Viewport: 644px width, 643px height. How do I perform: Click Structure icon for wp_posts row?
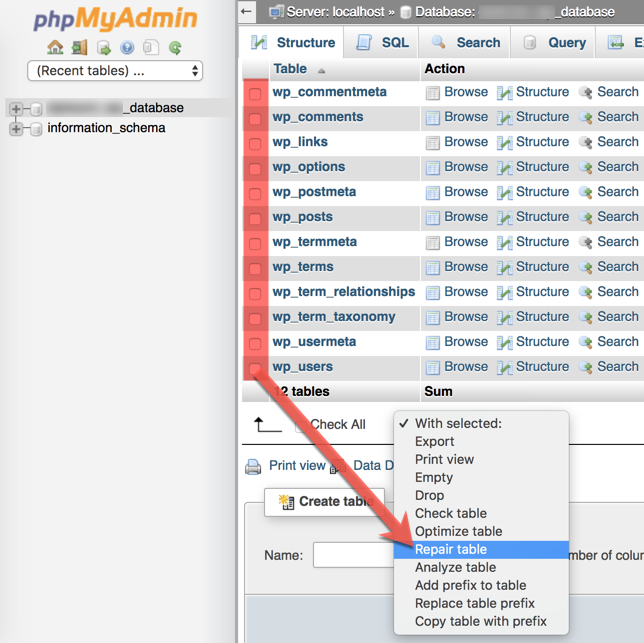click(505, 217)
